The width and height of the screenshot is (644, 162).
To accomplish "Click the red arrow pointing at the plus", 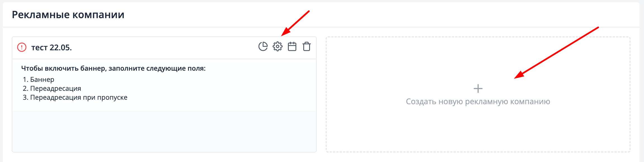I will coord(556,53).
